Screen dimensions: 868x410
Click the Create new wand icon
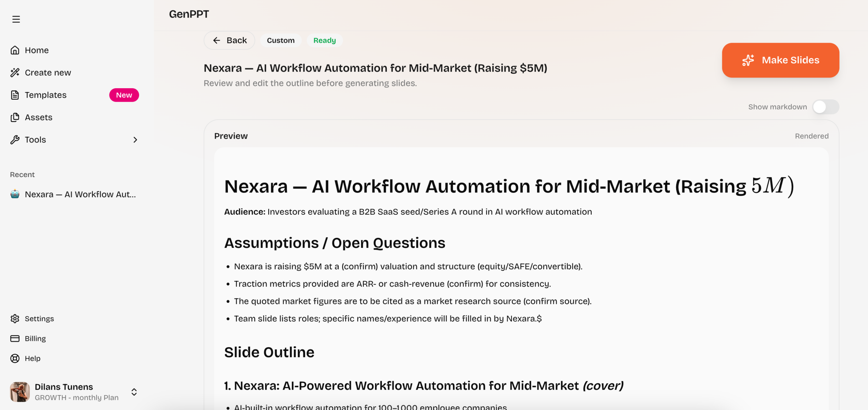tap(15, 73)
